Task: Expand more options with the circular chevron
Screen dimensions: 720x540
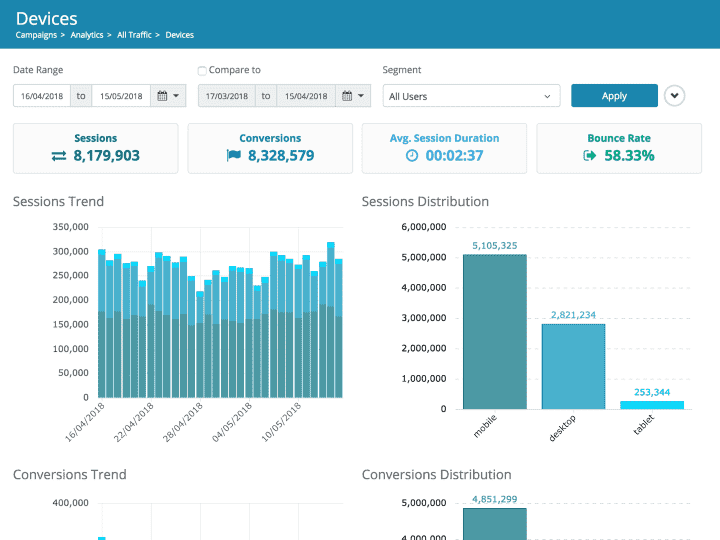Action: point(676,96)
